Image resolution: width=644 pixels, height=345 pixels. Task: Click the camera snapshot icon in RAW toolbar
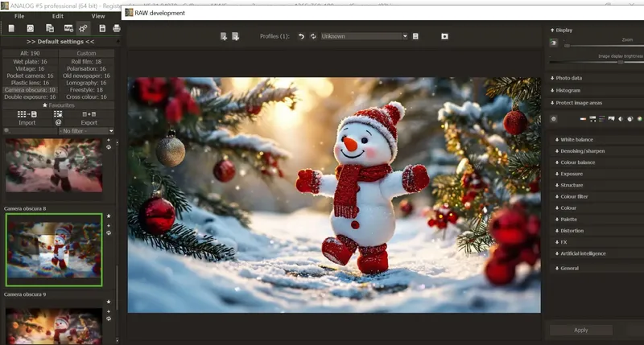click(x=444, y=36)
